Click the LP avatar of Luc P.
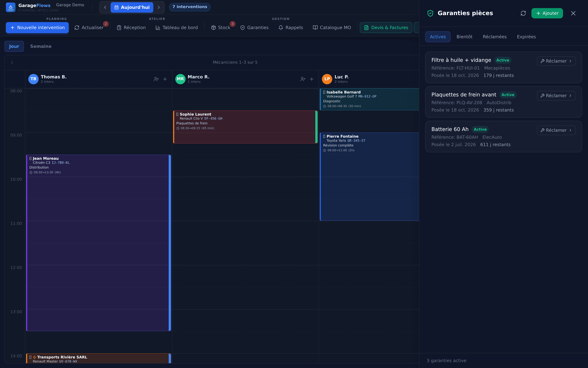Screen dimensions: 588x368 [x=327, y=79]
